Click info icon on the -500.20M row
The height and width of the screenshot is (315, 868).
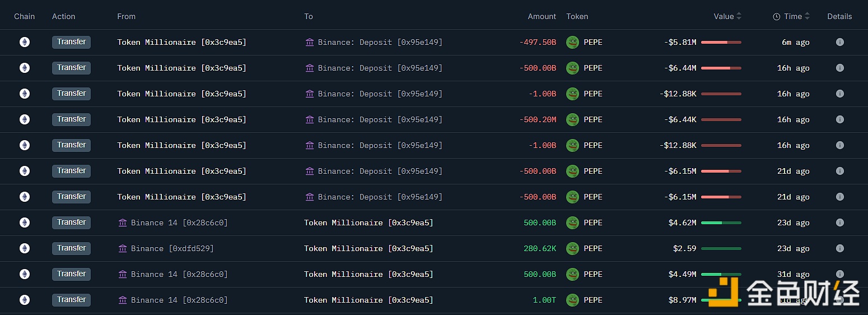(839, 119)
